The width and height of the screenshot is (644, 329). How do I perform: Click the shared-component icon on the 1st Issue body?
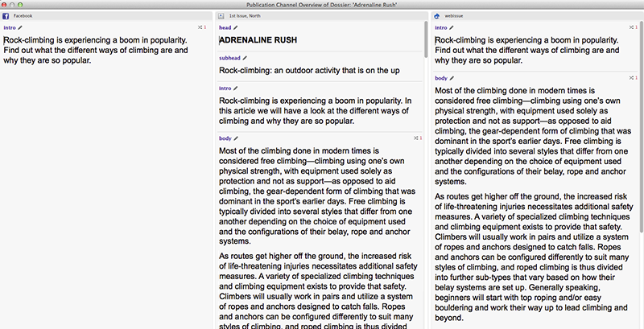coord(416,138)
